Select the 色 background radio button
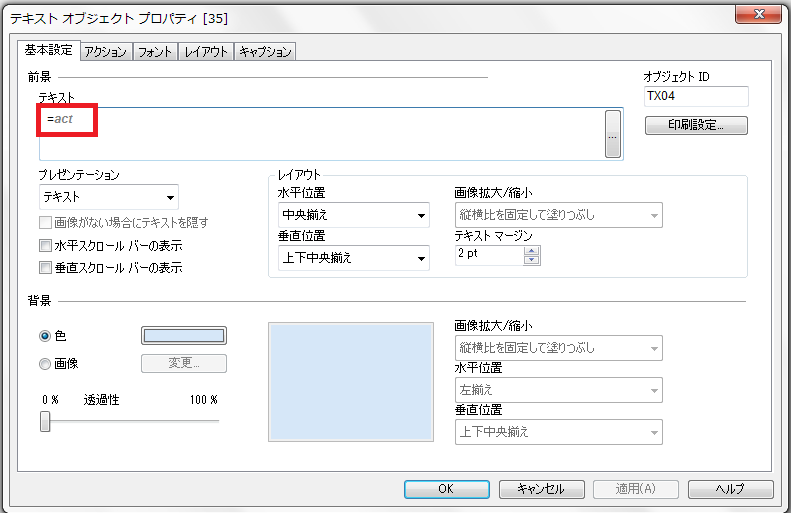 [x=45, y=336]
